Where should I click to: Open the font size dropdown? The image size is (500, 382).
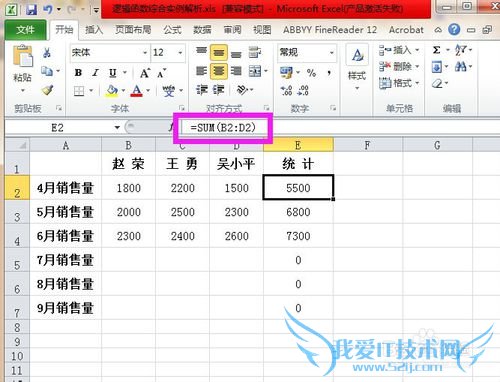coord(180,53)
